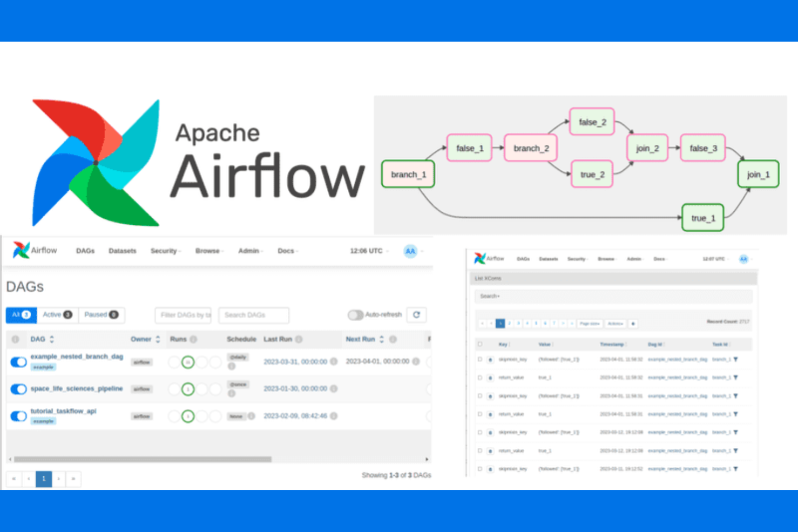The image size is (798, 532).
Task: Open the Actions dropdown in XComs
Action: (616, 323)
